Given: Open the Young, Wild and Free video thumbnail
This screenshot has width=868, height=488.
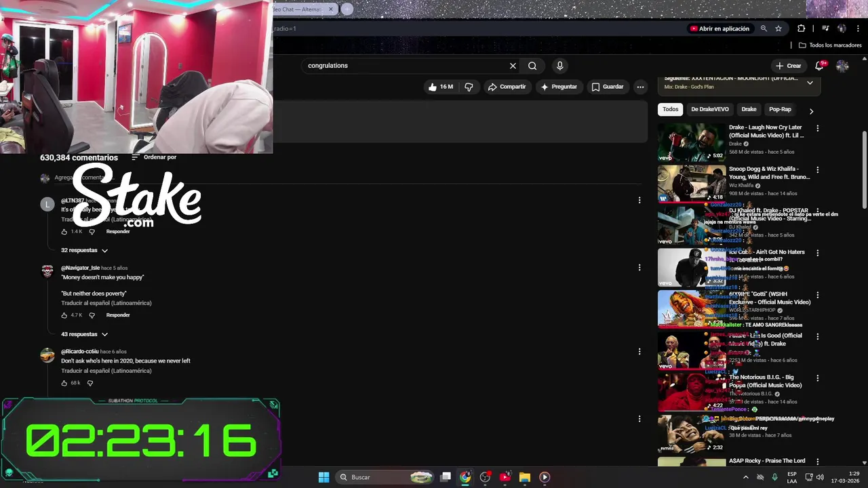Looking at the screenshot, I should click(691, 184).
